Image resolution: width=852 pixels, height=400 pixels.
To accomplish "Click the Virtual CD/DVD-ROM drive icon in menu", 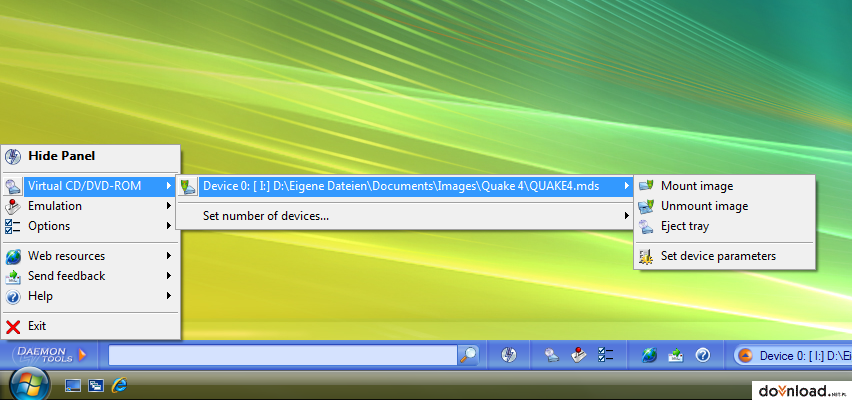I will (x=12, y=186).
